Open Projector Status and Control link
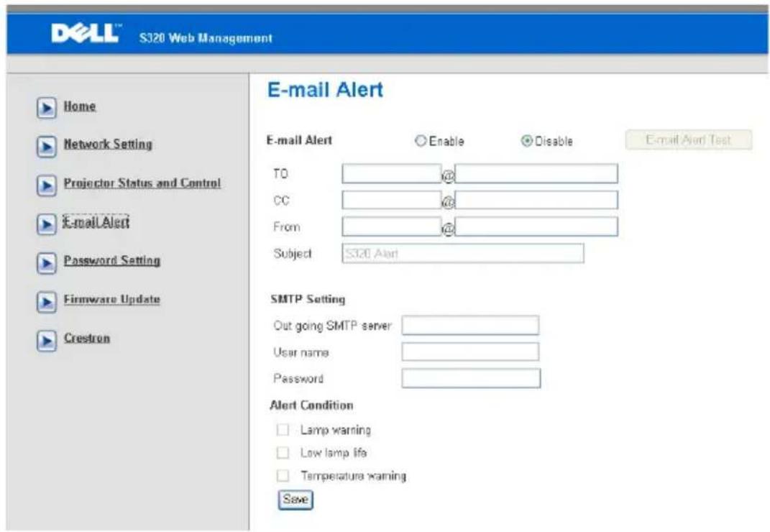The height and width of the screenshot is (532, 770). tap(142, 183)
